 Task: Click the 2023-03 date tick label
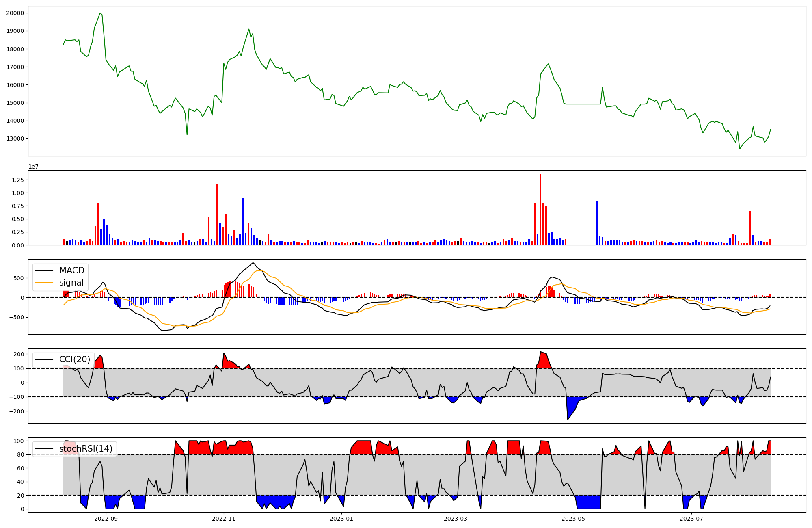(456, 519)
